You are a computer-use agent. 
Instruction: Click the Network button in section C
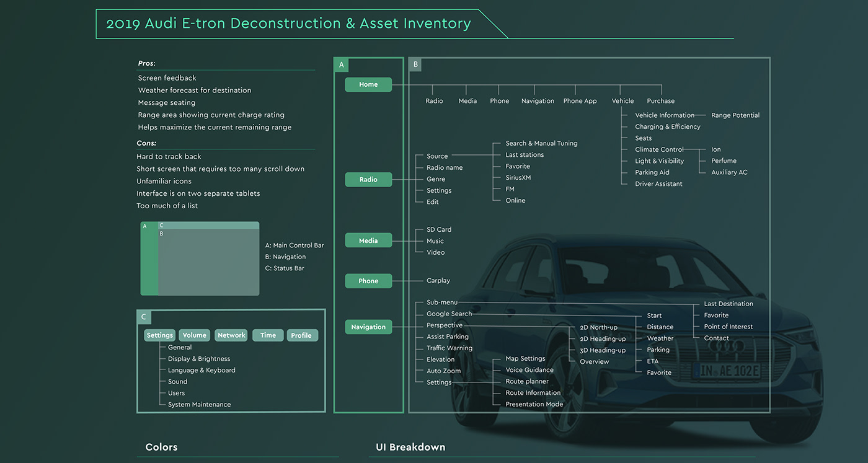pyautogui.click(x=231, y=335)
